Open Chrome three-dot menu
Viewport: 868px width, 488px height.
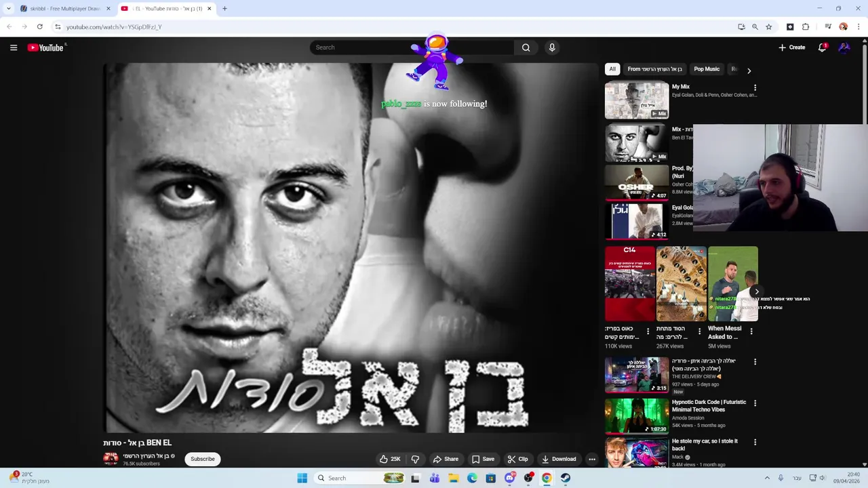[859, 26]
